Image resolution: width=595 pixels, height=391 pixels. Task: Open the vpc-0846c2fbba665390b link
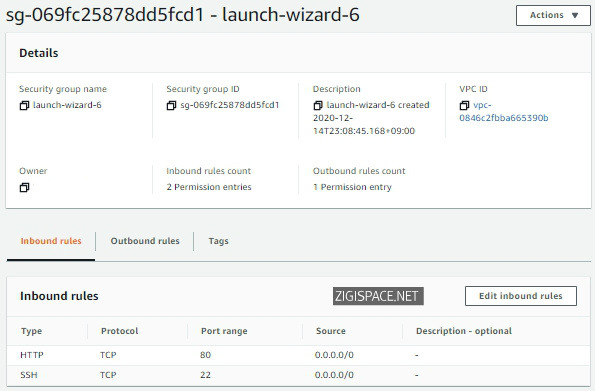coord(504,111)
